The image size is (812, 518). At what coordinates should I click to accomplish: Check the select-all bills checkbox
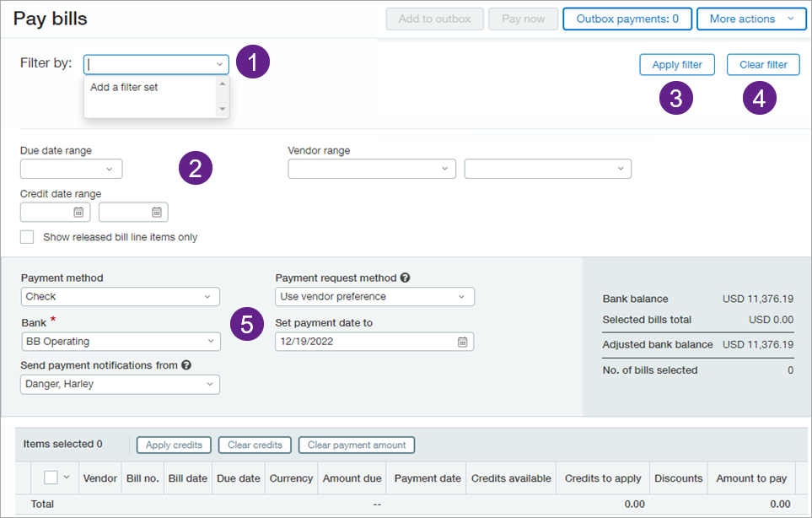[x=51, y=478]
